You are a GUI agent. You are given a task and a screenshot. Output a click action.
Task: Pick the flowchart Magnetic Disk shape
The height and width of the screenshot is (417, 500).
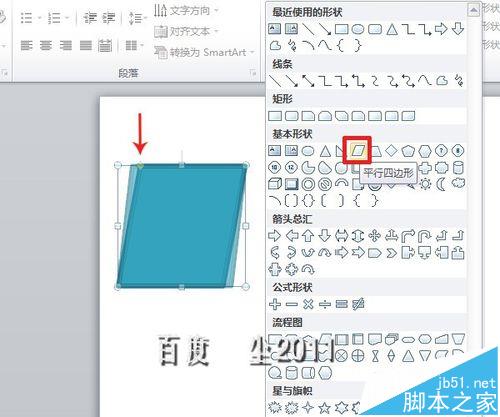click(x=291, y=373)
